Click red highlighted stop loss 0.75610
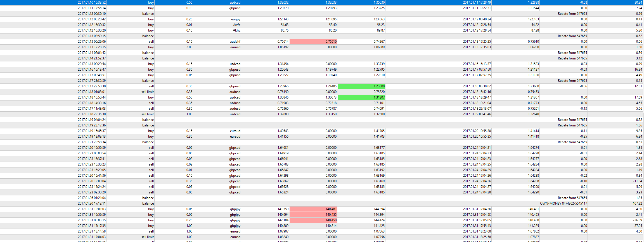Image resolution: width=644 pixels, height=242 pixels. tap(313, 42)
